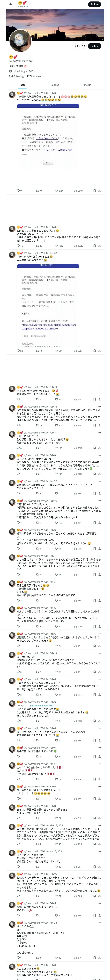
Task: Open the 727 Followers list
Action: 34,76
